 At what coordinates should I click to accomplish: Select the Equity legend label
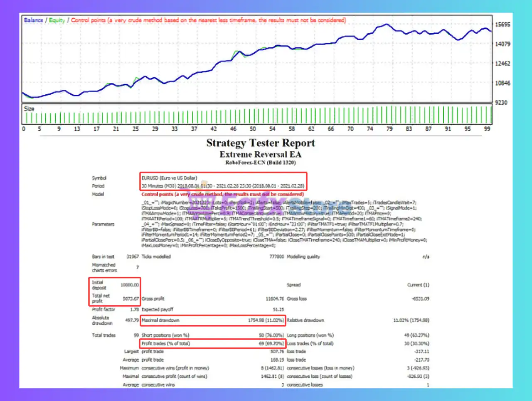57,20
